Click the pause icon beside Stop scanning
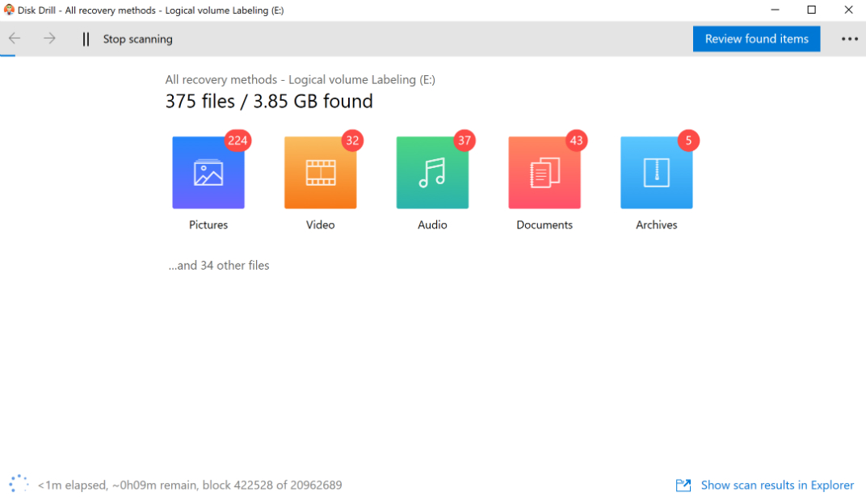This screenshot has height=504, width=866. coord(86,40)
